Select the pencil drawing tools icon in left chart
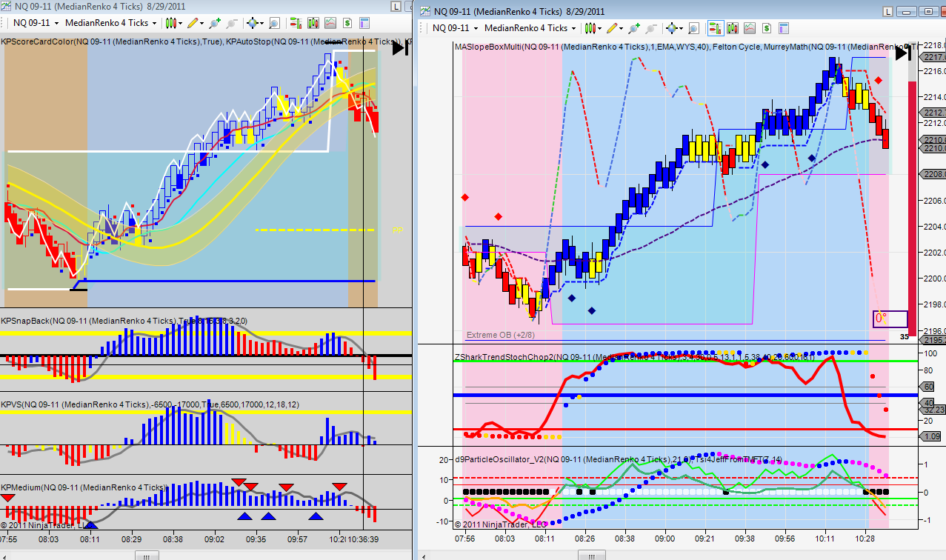 [192, 23]
